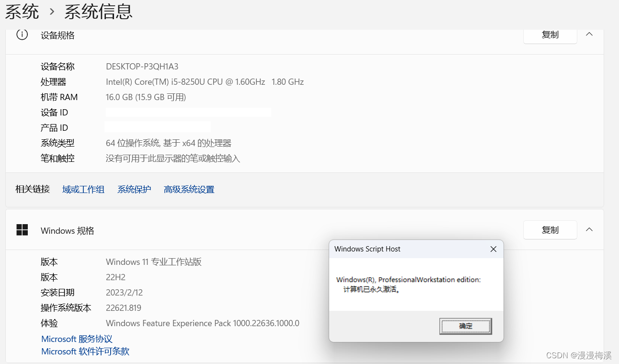619x364 pixels.
Task: Go back to 系统 in the breadcrumb
Action: 22,11
